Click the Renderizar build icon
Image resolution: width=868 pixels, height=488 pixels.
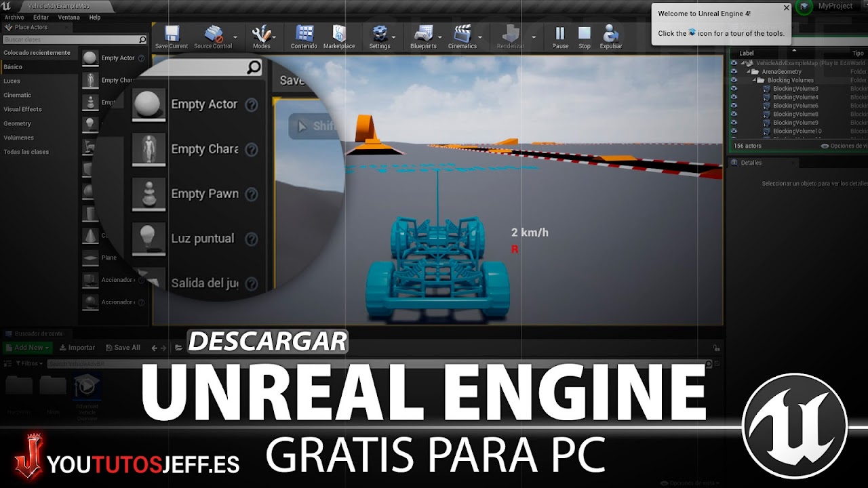tap(511, 34)
